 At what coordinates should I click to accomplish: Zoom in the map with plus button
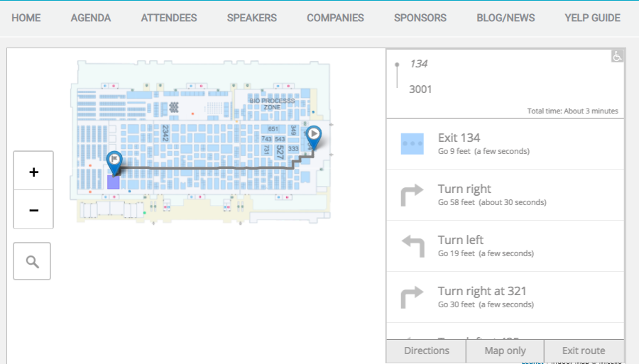point(33,172)
